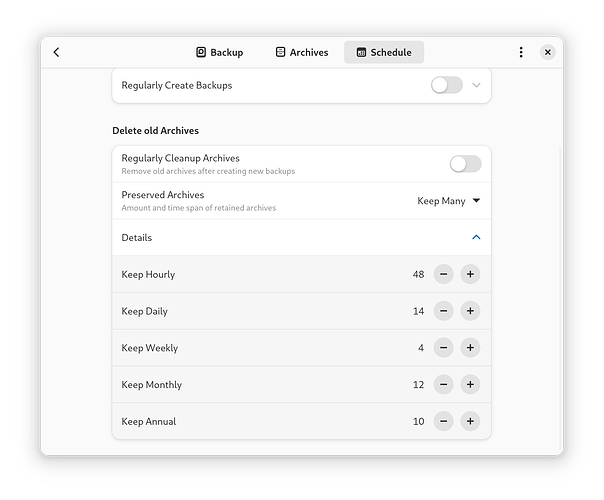Open the three-dot main menu

tap(521, 52)
